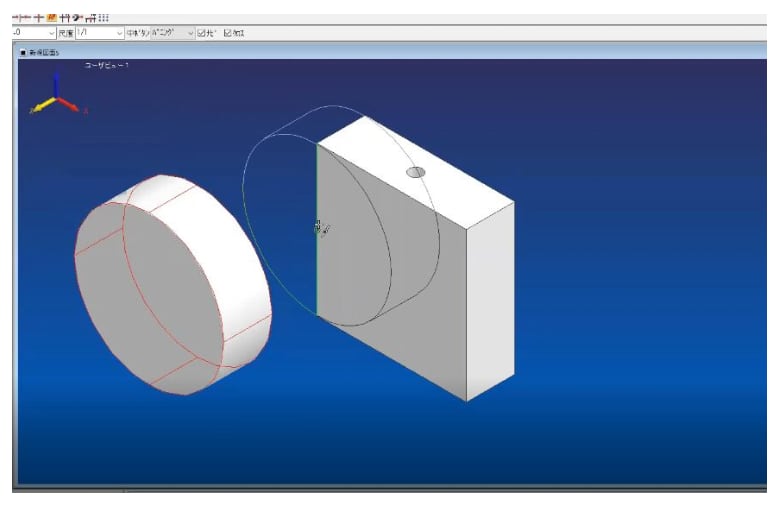This screenshot has width=780, height=511.
Task: Click the small hole on block top face
Action: (416, 172)
